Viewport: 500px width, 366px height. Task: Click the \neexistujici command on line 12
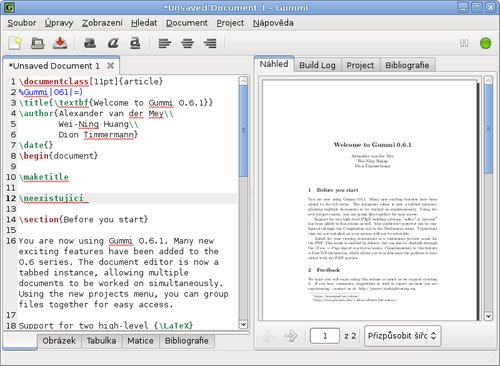(x=52, y=198)
